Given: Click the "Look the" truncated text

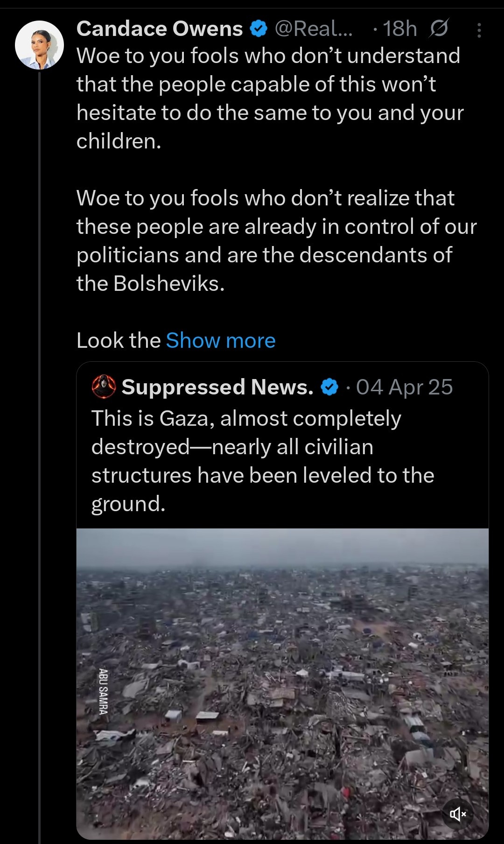Looking at the screenshot, I should pyautogui.click(x=118, y=340).
